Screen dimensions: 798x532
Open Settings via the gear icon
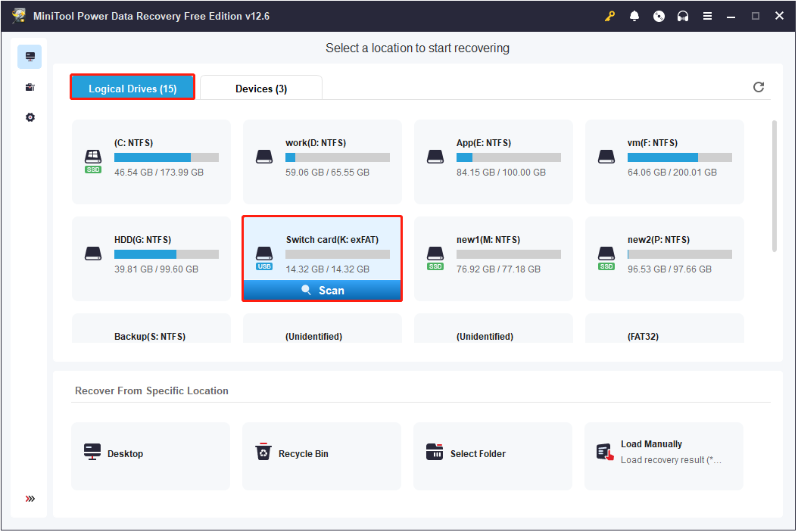(x=29, y=117)
